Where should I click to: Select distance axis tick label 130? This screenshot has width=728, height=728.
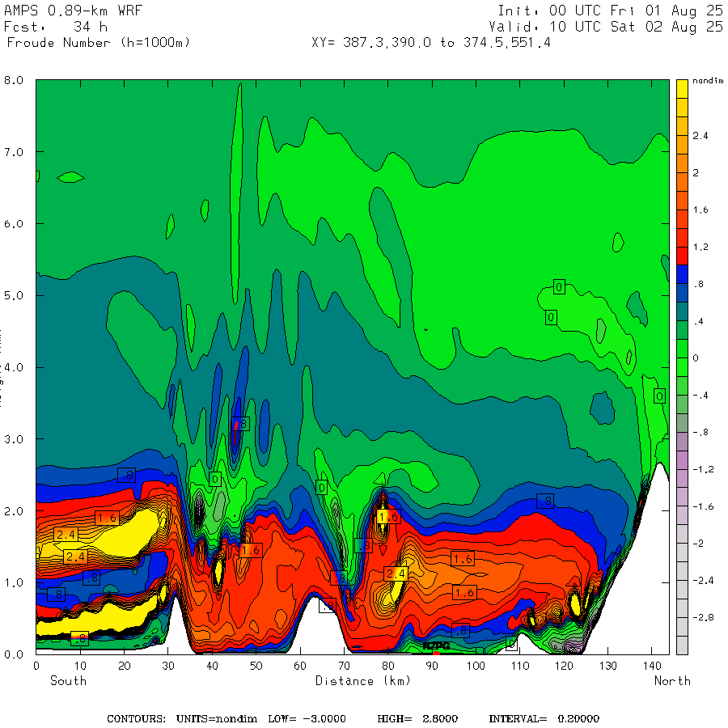pyautogui.click(x=607, y=666)
